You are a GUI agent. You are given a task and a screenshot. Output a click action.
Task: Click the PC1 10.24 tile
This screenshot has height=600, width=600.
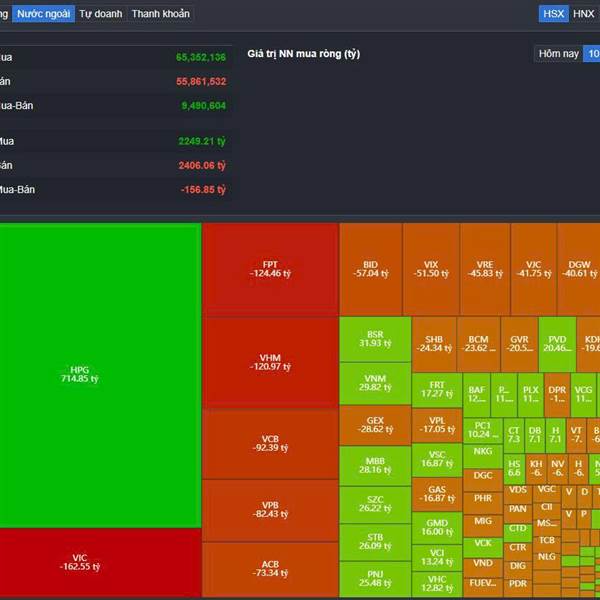(x=483, y=431)
